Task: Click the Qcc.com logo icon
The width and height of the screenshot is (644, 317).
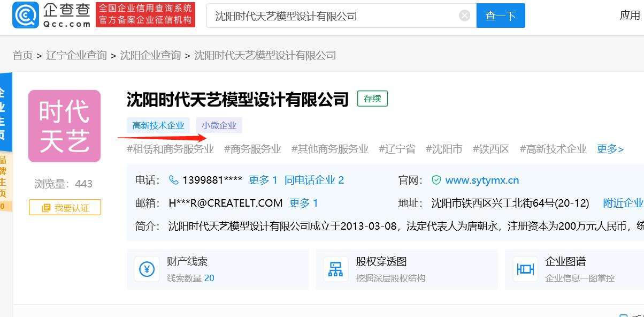Action: [25, 15]
